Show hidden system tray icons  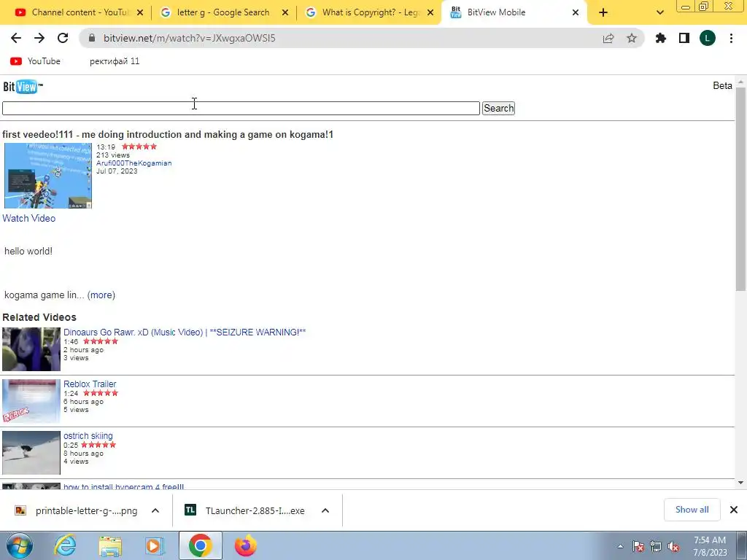(x=620, y=547)
